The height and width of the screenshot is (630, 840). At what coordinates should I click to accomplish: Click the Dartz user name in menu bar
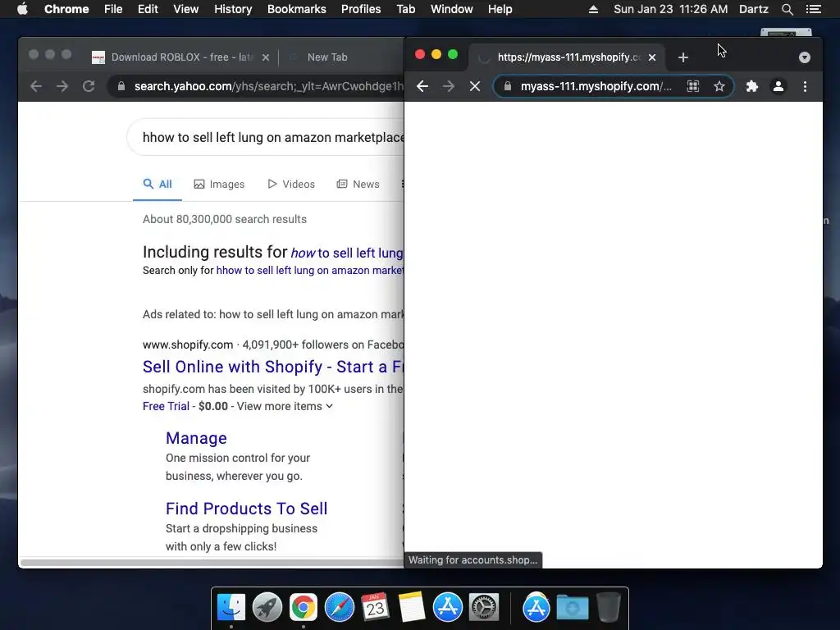(753, 9)
